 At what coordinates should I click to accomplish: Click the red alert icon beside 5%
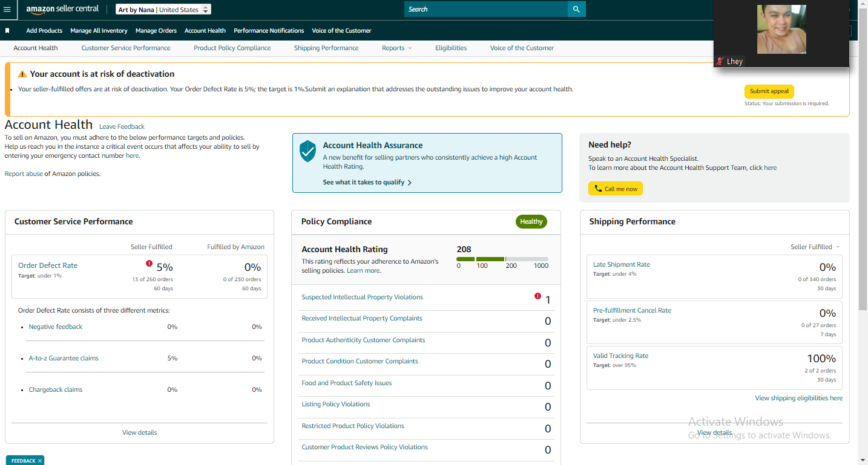pyautogui.click(x=149, y=264)
